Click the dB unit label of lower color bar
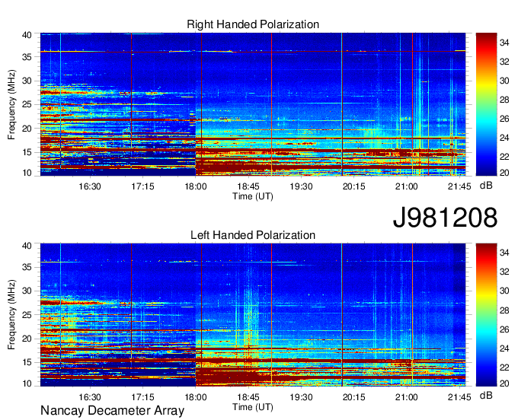The width and height of the screenshot is (518, 420). click(486, 396)
